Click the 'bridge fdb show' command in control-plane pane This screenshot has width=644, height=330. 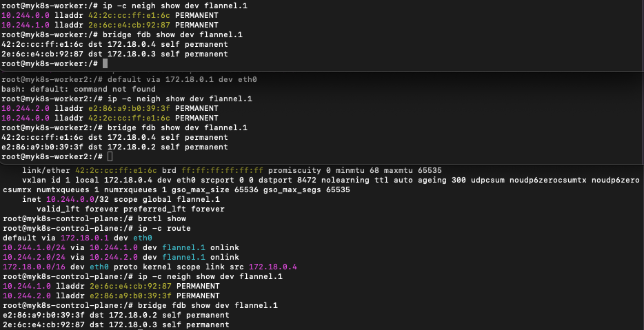tap(208, 305)
